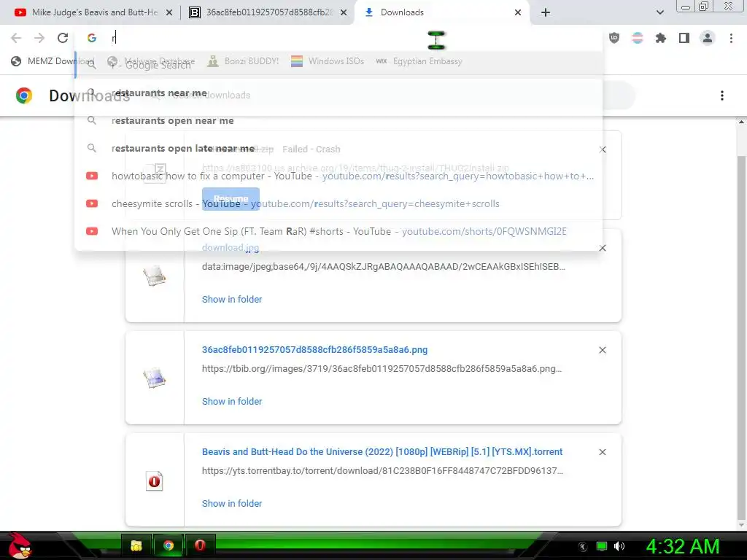This screenshot has height=560, width=747.
Task: Open a new tab with plus button
Action: tap(546, 12)
